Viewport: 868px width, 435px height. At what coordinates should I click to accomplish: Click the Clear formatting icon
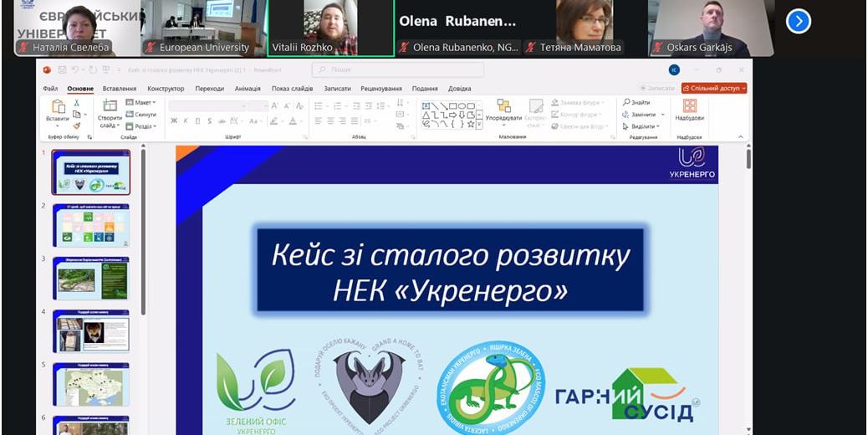[x=299, y=105]
